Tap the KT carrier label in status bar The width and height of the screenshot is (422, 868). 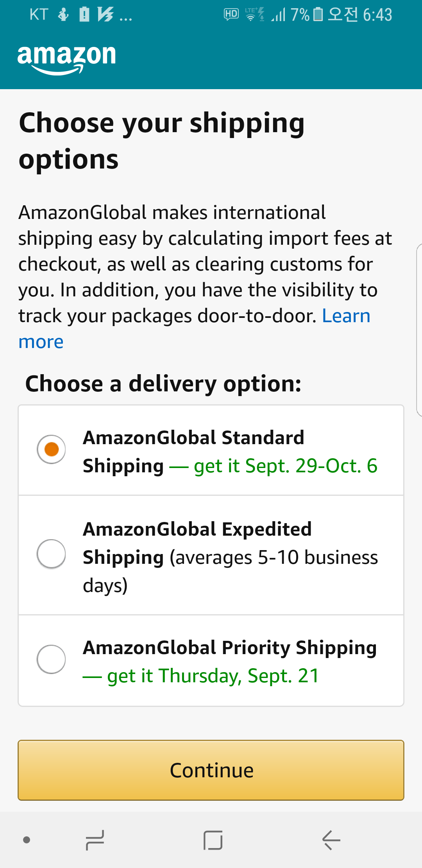pyautogui.click(x=39, y=14)
